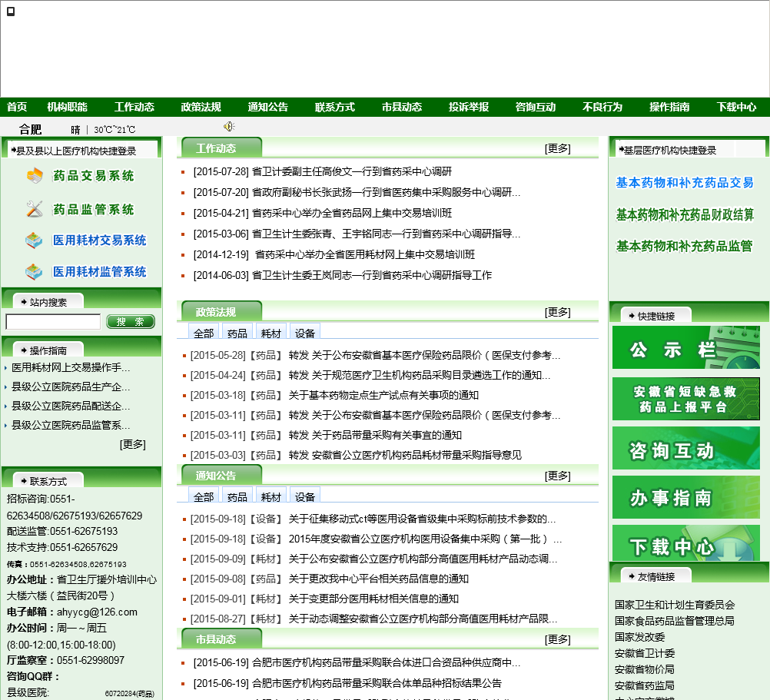Open the 安徽省短缺急救药品上报平台 banner

tap(686, 399)
